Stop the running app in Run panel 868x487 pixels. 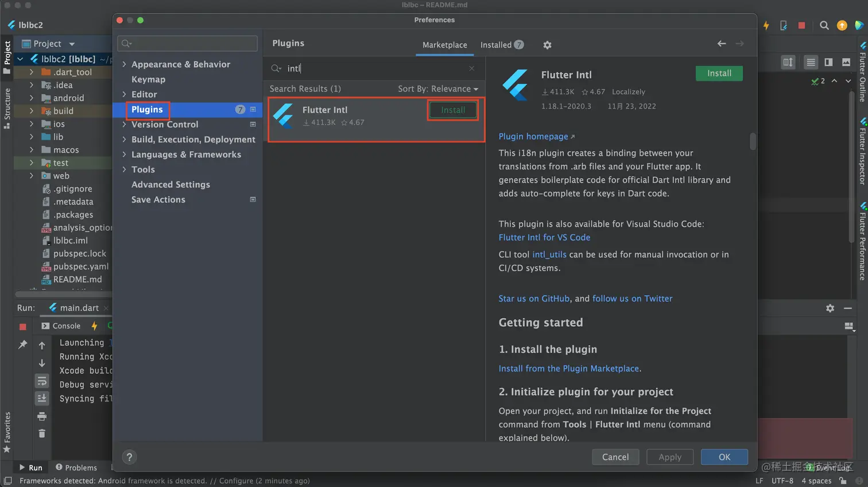coord(23,327)
